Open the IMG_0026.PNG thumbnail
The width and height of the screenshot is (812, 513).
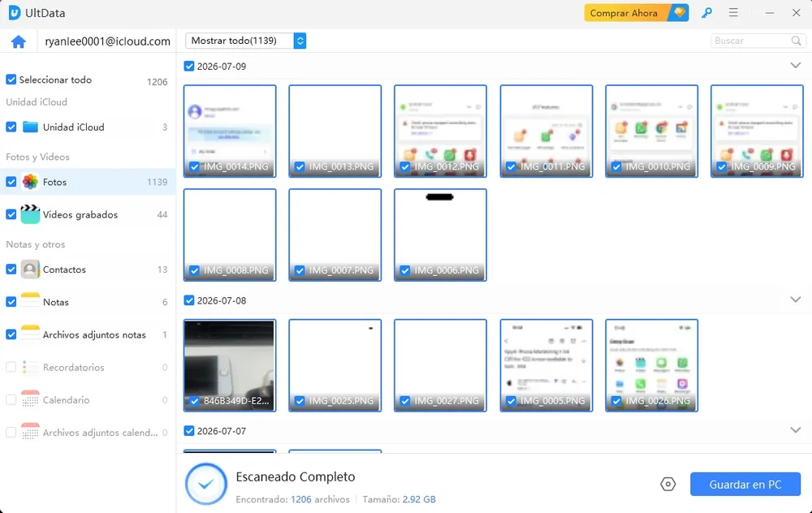coord(651,365)
